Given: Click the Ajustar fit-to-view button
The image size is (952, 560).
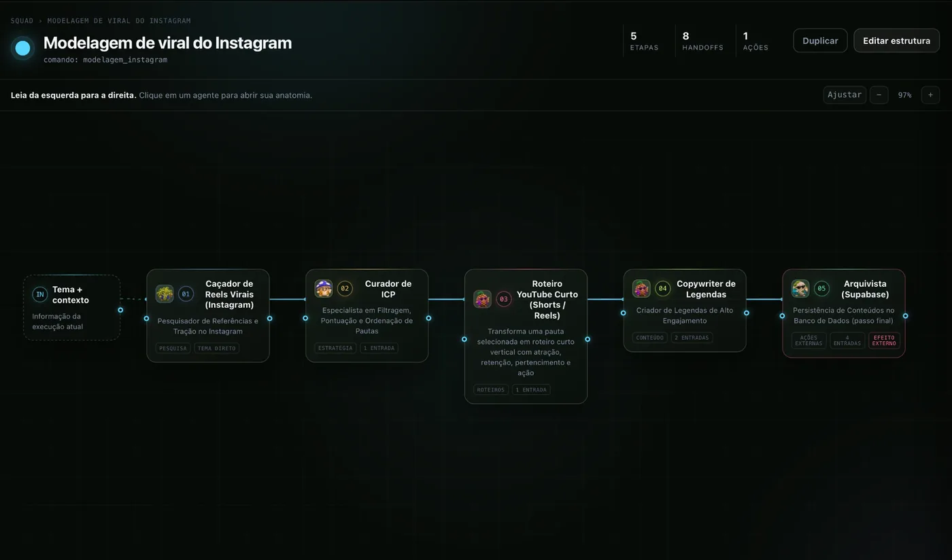Looking at the screenshot, I should (x=845, y=95).
